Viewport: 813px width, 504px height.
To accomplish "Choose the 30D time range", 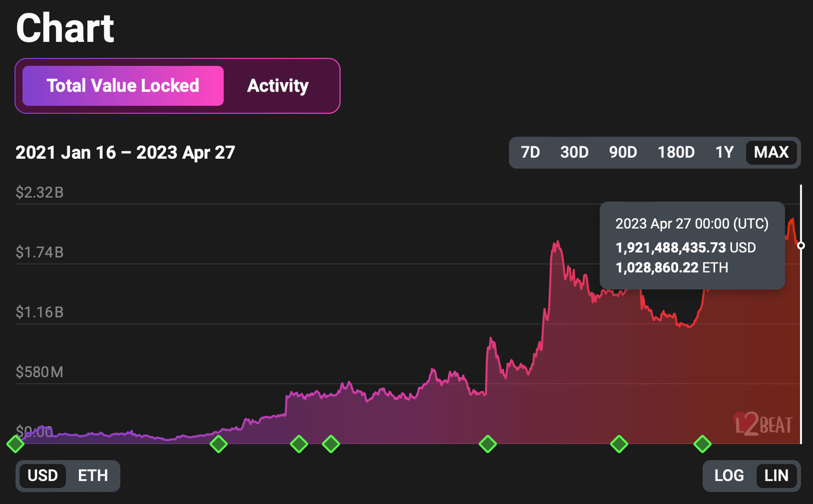I will point(574,152).
